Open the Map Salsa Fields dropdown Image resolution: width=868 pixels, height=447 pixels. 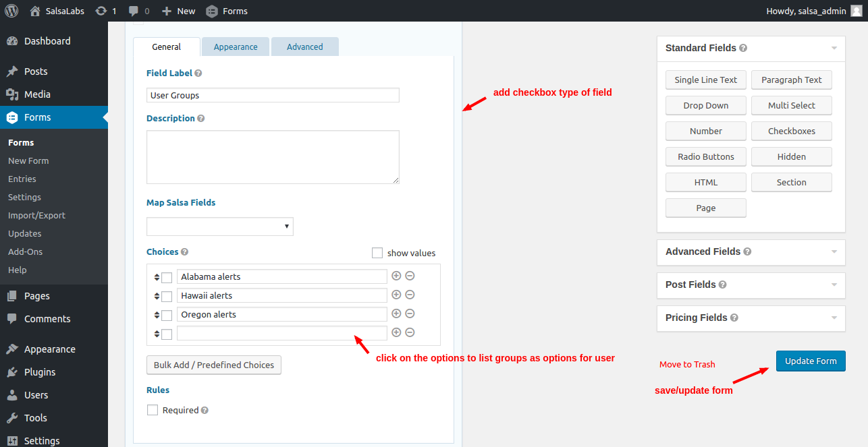pos(220,226)
